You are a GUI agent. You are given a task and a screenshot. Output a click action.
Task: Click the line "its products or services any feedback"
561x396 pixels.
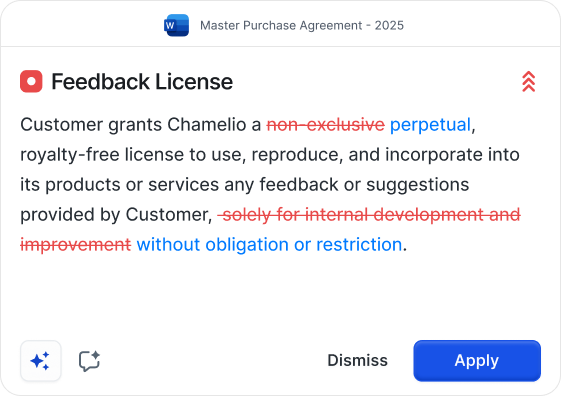point(244,185)
